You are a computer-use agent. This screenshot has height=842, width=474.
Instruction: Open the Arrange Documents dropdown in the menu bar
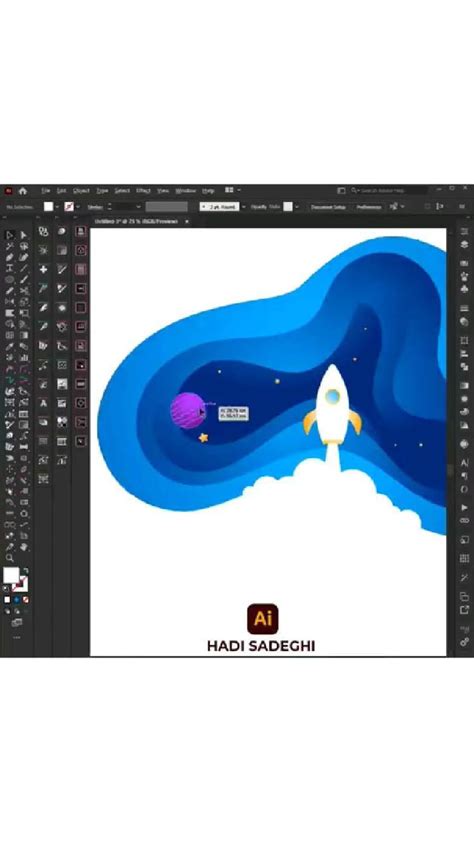click(232, 190)
